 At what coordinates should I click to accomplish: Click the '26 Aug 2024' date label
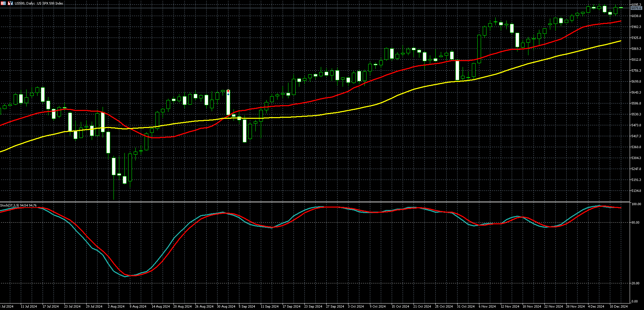point(204,307)
